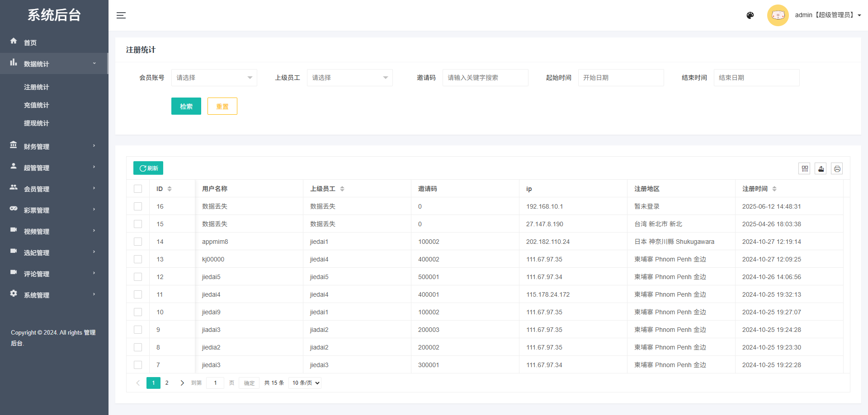The image size is (868, 415).
Task: Click the export data icon above the table
Action: click(821, 168)
